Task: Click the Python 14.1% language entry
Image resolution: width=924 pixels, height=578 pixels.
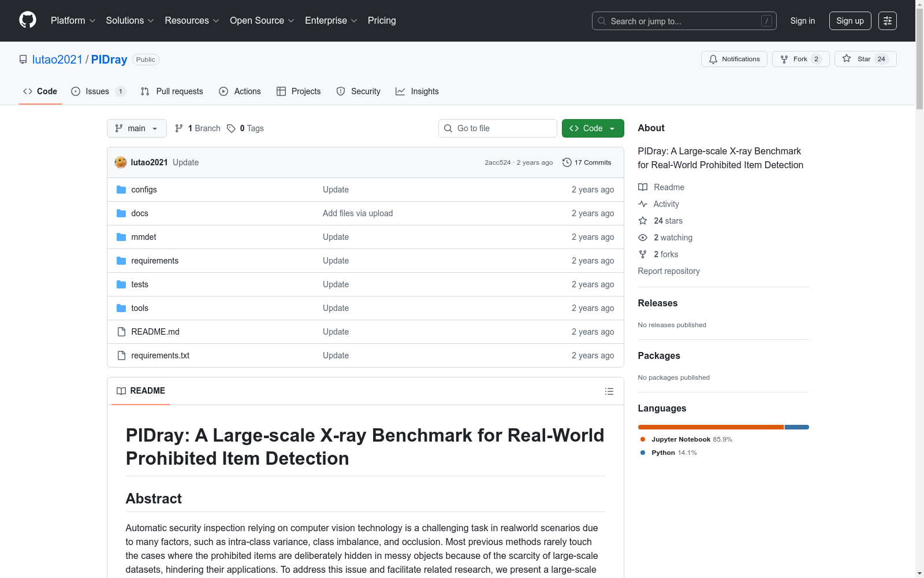Action: 669,453
